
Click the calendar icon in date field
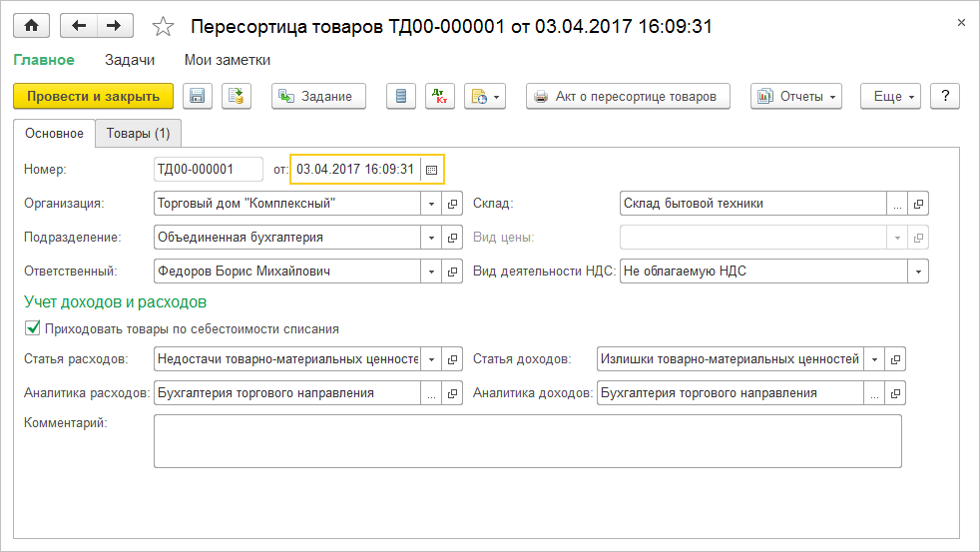(x=431, y=170)
